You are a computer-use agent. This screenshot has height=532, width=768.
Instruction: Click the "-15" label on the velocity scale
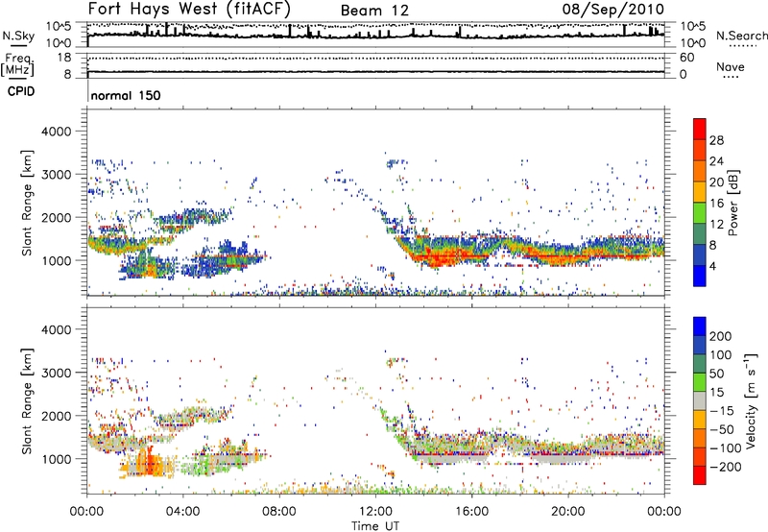click(722, 410)
